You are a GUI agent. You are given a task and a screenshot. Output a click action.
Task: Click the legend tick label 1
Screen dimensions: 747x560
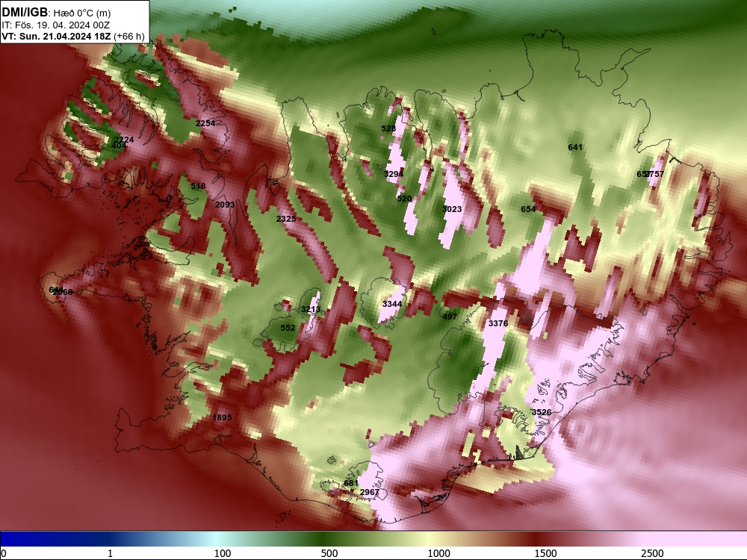[110, 553]
